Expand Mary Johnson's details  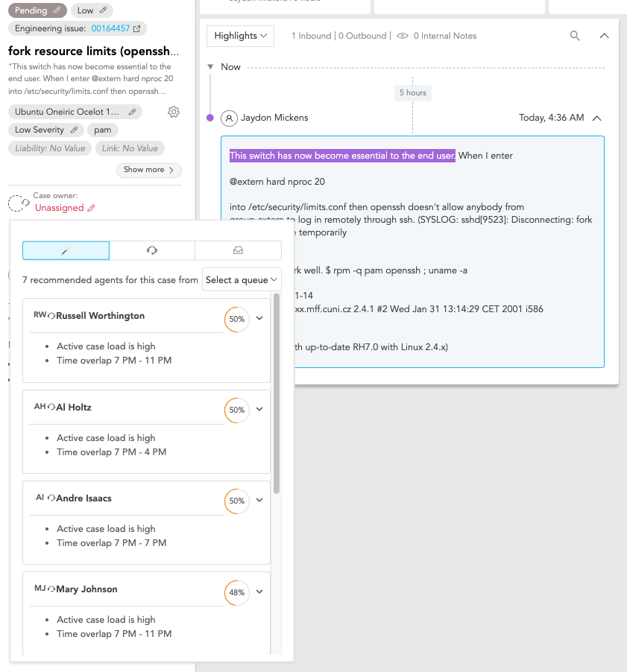(259, 592)
